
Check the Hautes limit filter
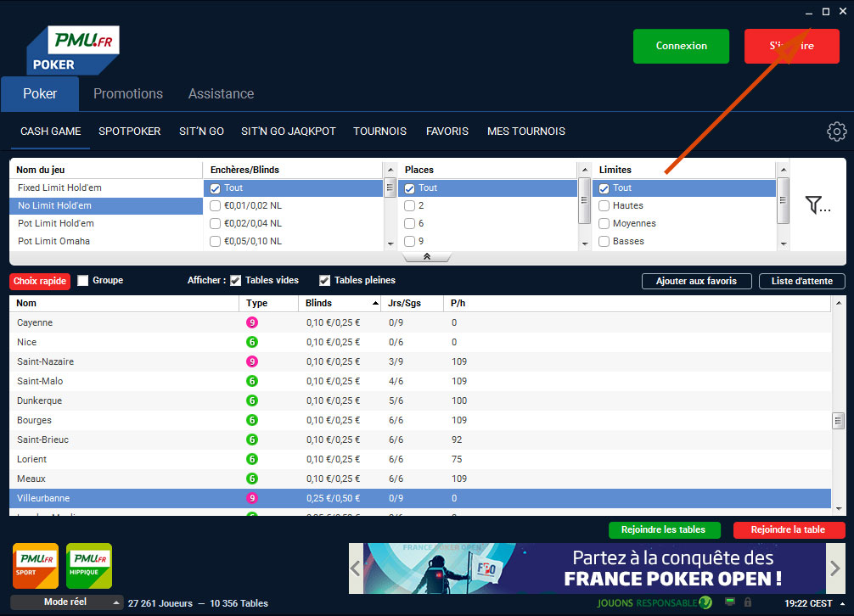tap(604, 205)
